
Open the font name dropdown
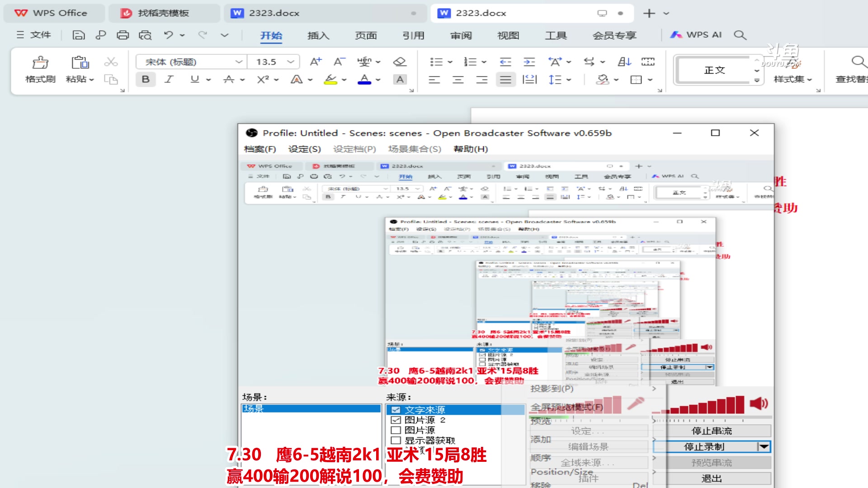click(239, 62)
